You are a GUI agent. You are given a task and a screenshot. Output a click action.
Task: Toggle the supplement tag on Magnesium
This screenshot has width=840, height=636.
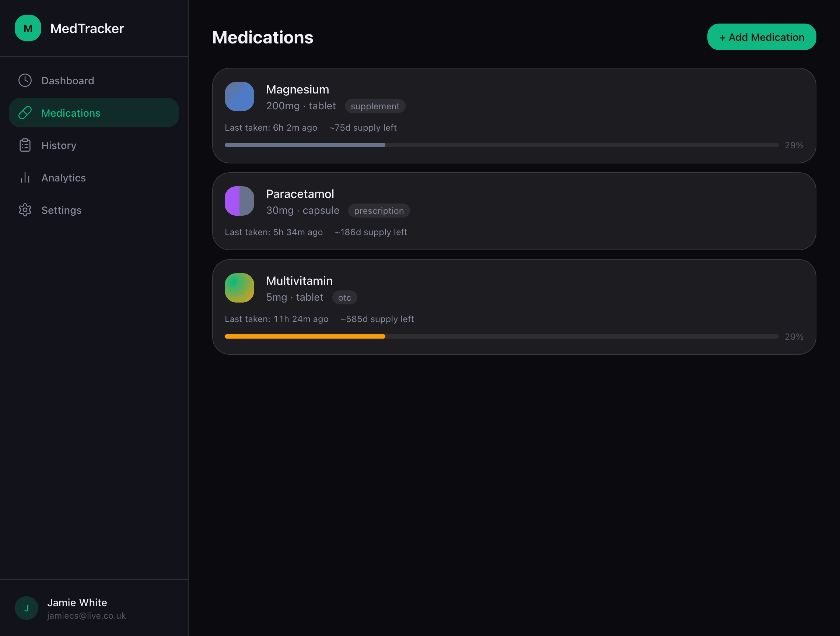point(375,106)
